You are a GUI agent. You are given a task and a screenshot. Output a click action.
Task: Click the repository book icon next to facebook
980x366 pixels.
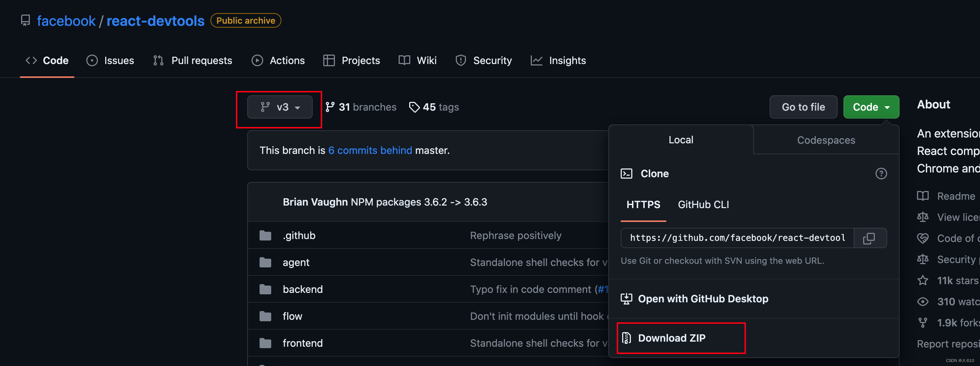(25, 20)
